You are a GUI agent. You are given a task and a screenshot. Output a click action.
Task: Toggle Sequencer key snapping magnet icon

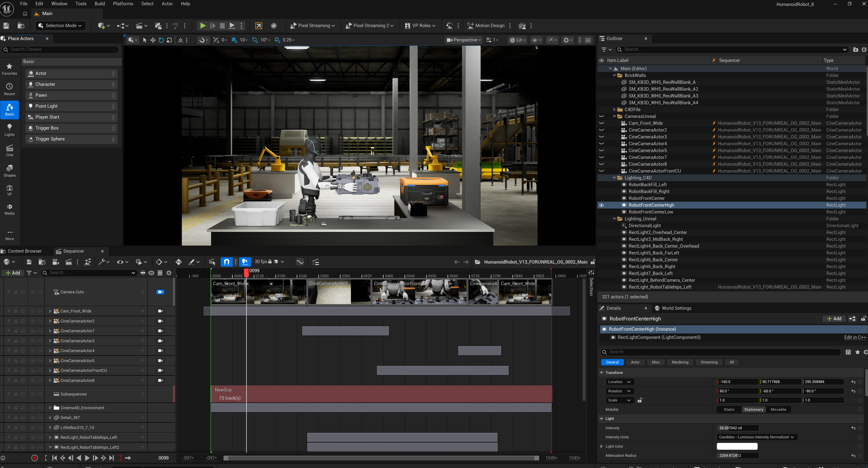click(x=227, y=262)
